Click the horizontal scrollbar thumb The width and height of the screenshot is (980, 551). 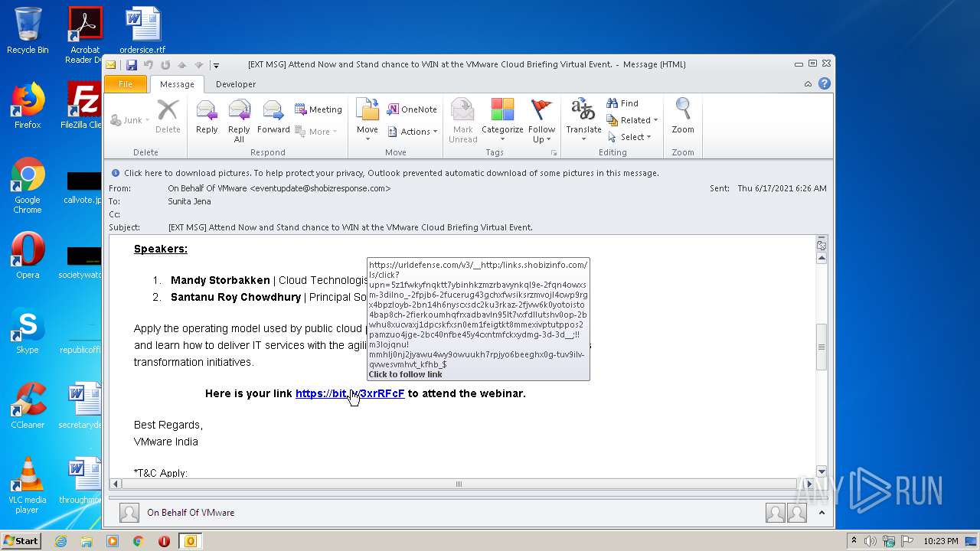(459, 484)
